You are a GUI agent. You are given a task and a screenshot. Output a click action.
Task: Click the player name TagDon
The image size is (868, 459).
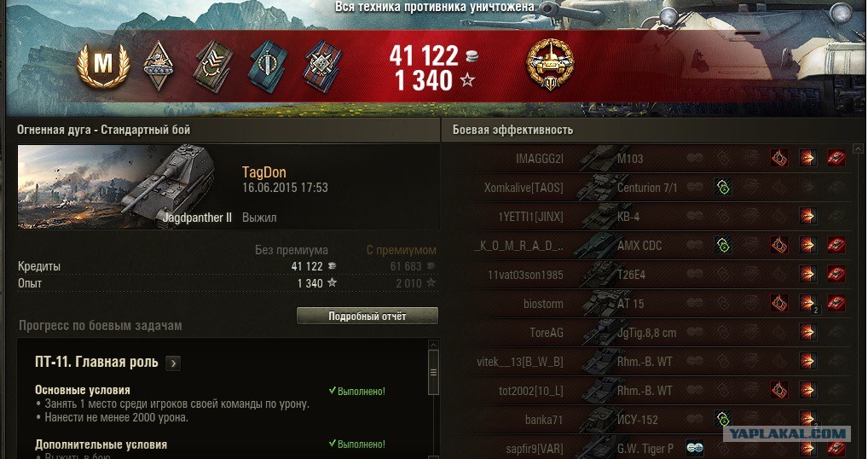(x=264, y=172)
